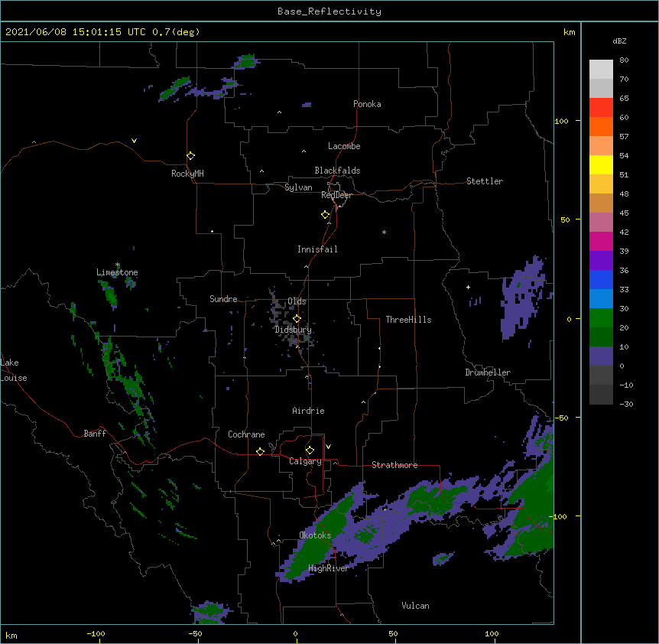Click the 57 value in dBZ legend

(x=624, y=136)
